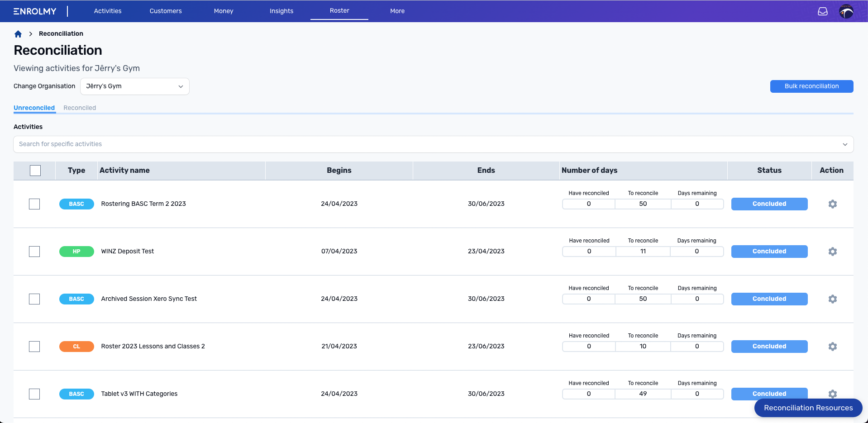This screenshot has width=868, height=423.
Task: Tick the select-all checkbox in table header
Action: (35, 171)
